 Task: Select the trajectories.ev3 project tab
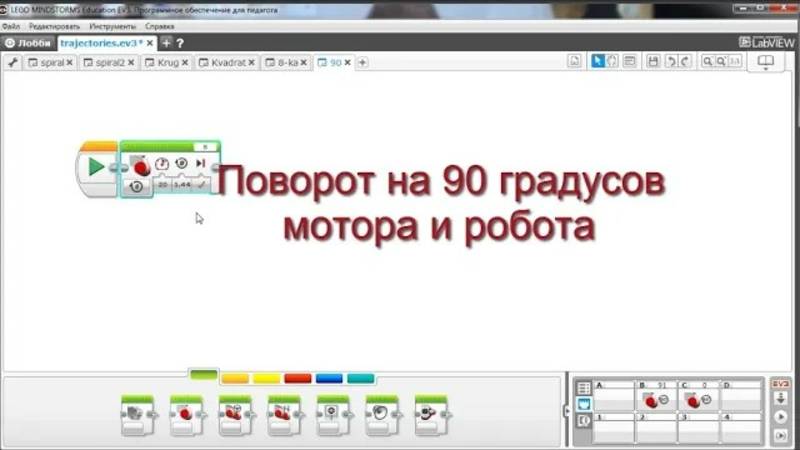pyautogui.click(x=101, y=43)
